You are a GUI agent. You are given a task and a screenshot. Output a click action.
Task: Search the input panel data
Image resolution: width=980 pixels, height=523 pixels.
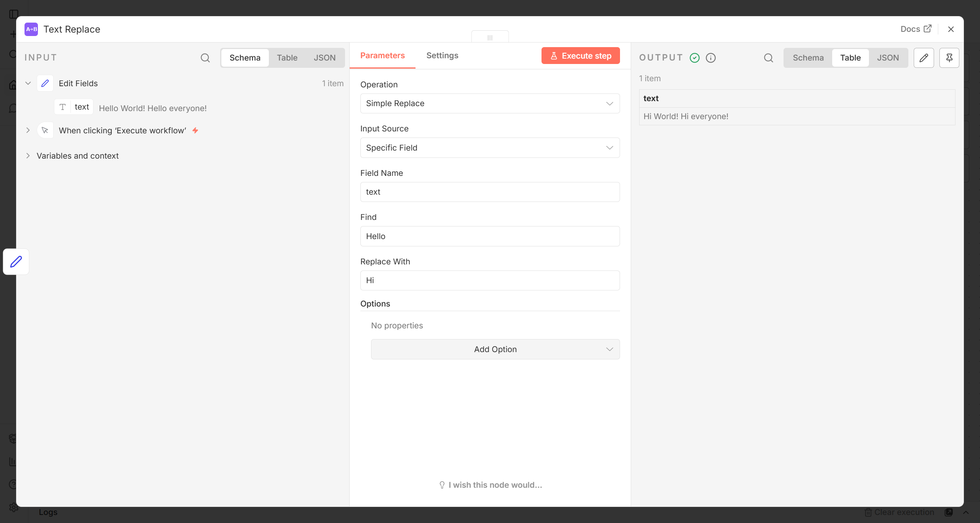205,58
